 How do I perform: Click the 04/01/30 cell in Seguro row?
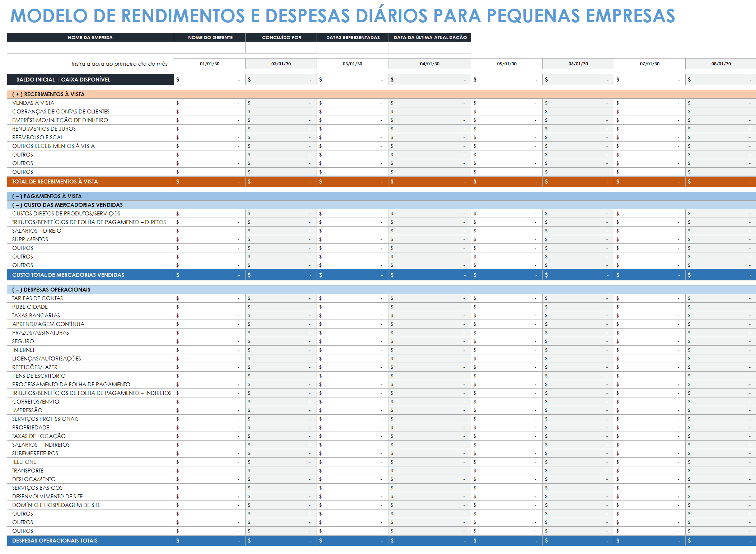coord(430,341)
